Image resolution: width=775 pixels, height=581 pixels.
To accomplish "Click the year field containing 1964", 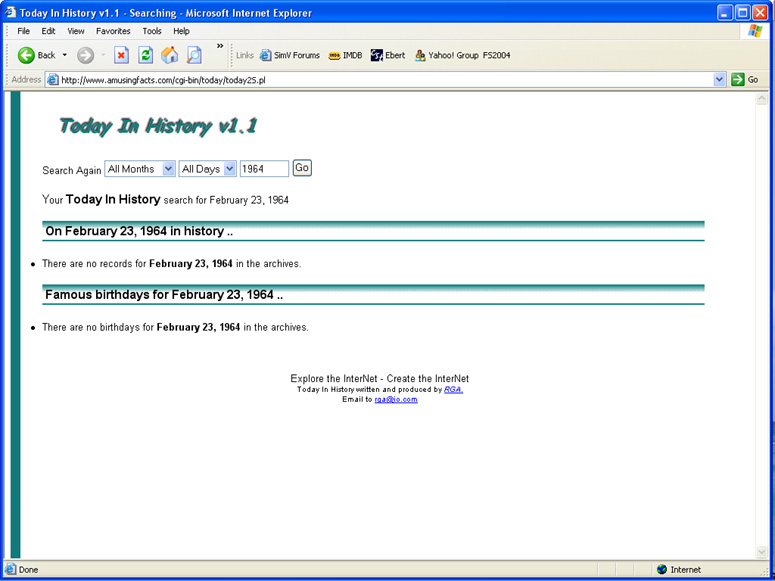I will pos(264,169).
